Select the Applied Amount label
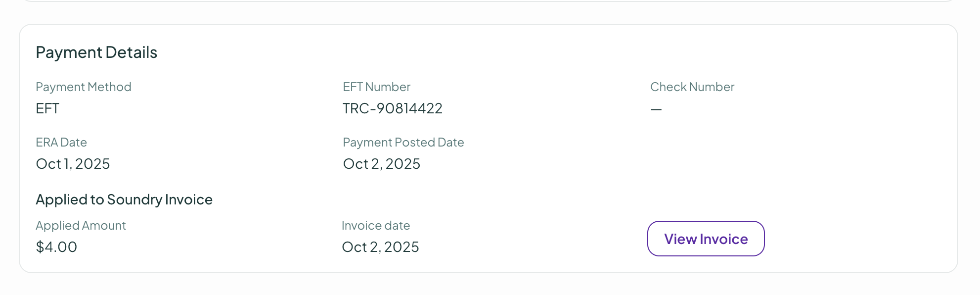The height and width of the screenshot is (295, 980). [81, 225]
